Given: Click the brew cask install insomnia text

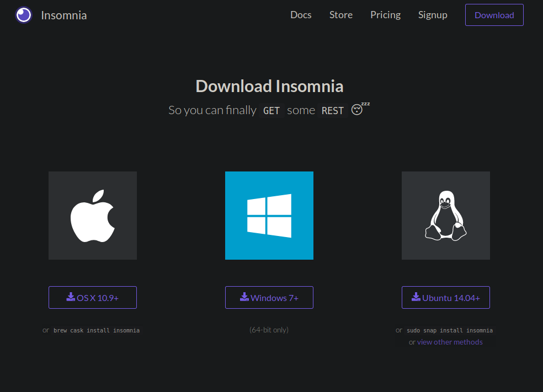Looking at the screenshot, I should (x=97, y=330).
